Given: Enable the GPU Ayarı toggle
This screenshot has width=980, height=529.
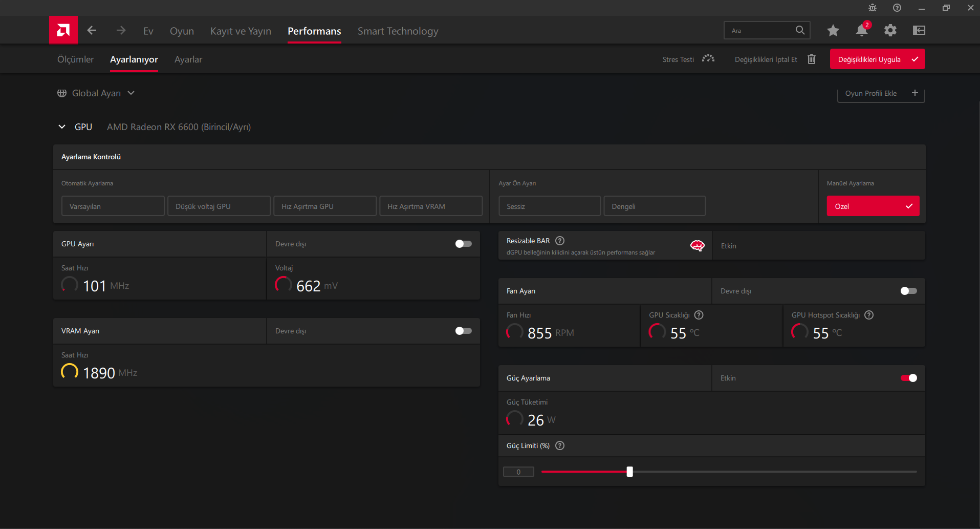Looking at the screenshot, I should click(x=464, y=244).
